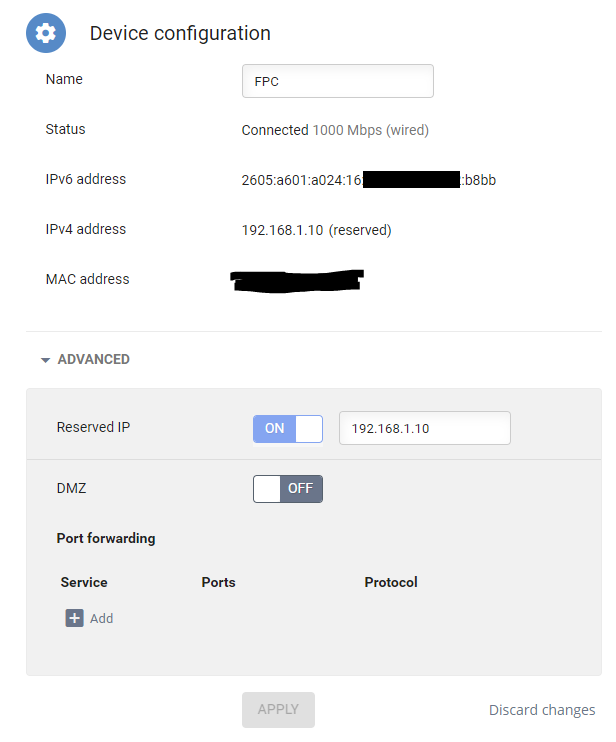Viewport: 616px width, 742px height.
Task: Click the Add port forwarding label
Action: [102, 618]
